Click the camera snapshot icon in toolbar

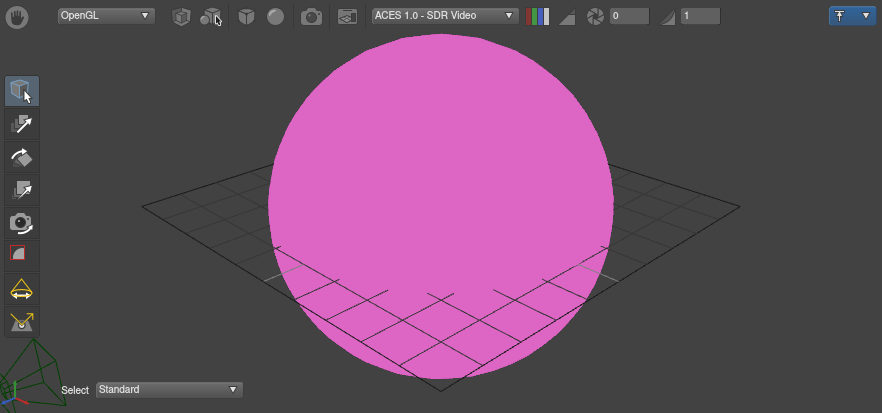pos(311,17)
